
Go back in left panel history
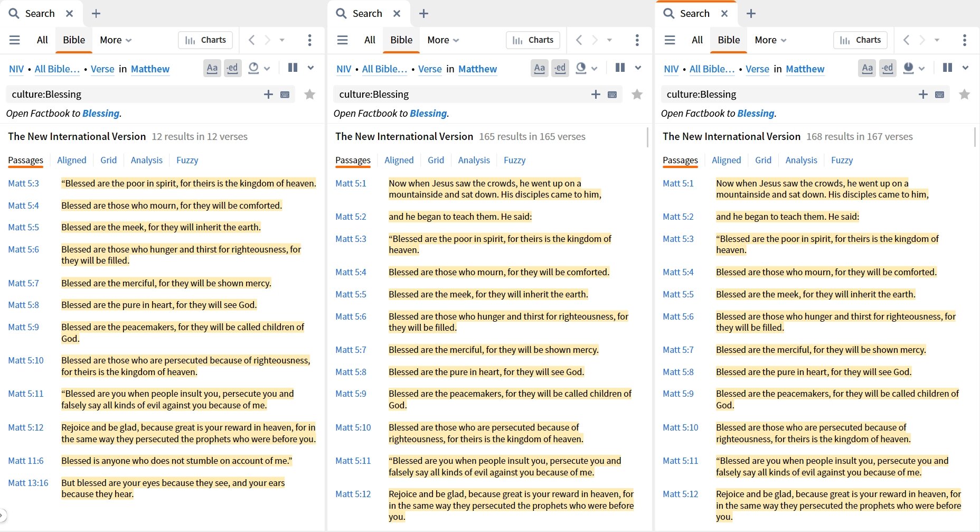(x=252, y=40)
